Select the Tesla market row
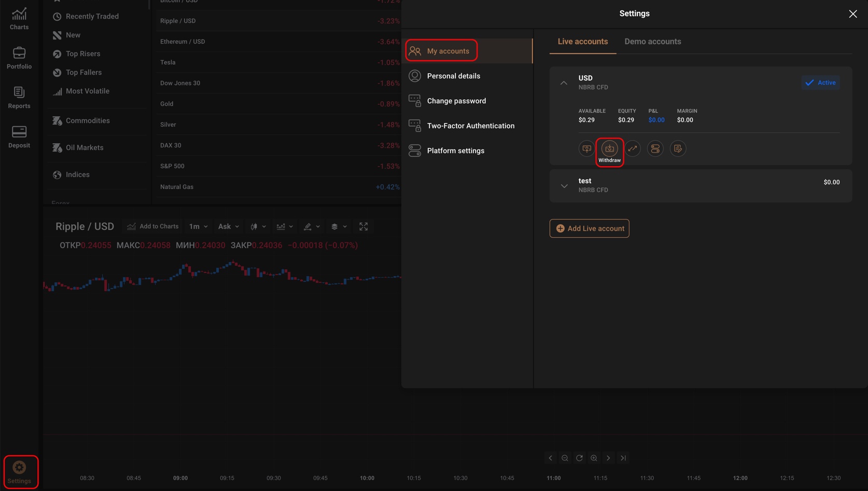Viewport: 868px width, 491px height. [279, 62]
